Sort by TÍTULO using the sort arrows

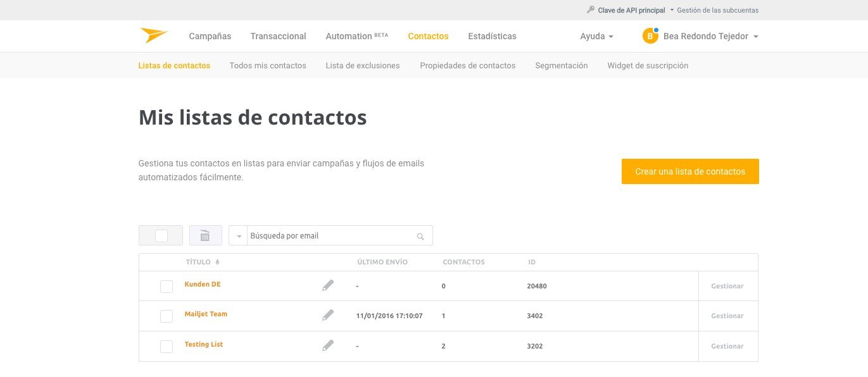click(x=217, y=261)
